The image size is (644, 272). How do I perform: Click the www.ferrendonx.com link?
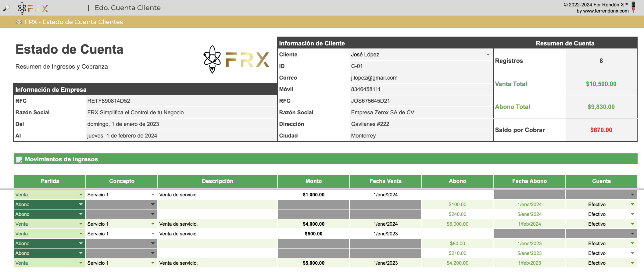click(x=606, y=11)
